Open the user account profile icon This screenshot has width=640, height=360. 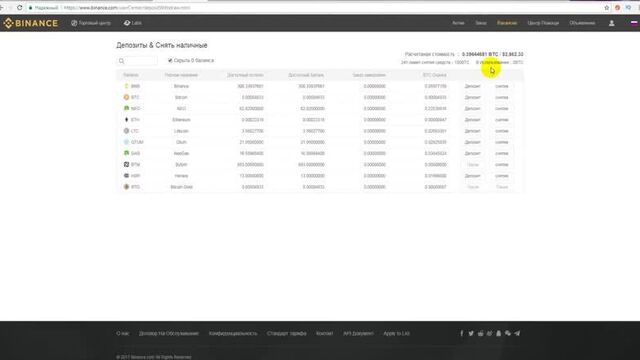611,23
